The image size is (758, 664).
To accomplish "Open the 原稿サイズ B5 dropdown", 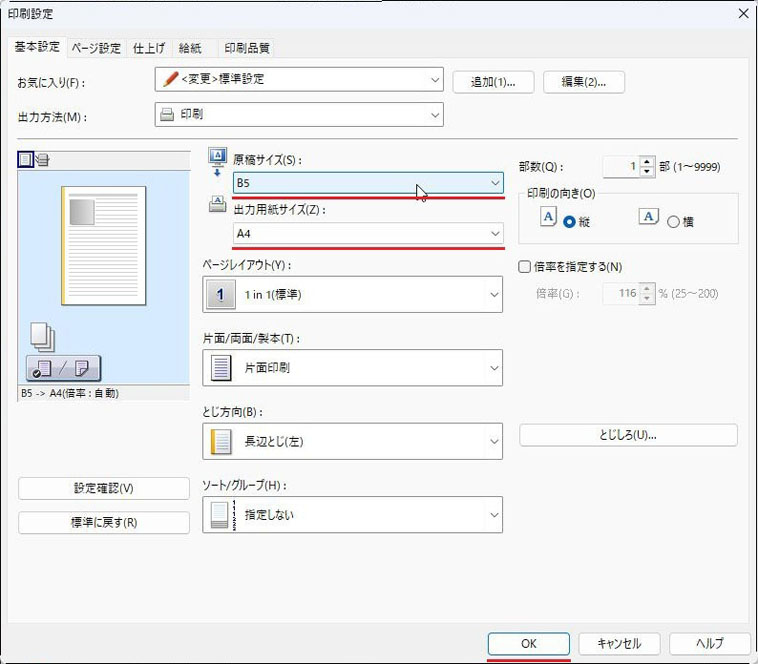I will coord(368,183).
